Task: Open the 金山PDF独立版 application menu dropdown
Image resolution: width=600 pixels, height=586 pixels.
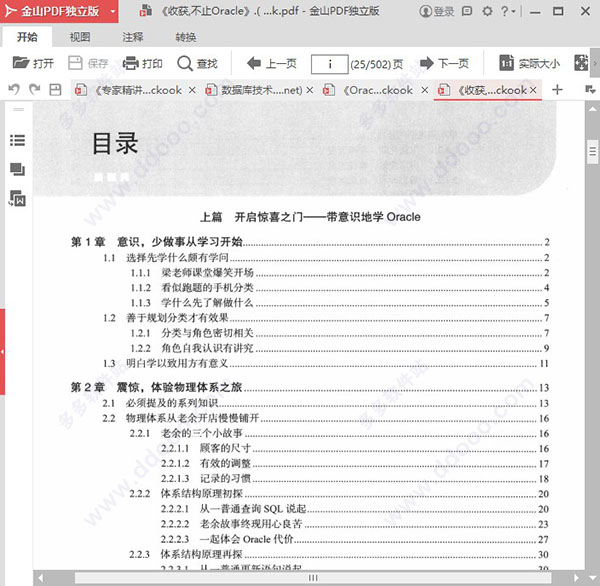Action: click(112, 11)
